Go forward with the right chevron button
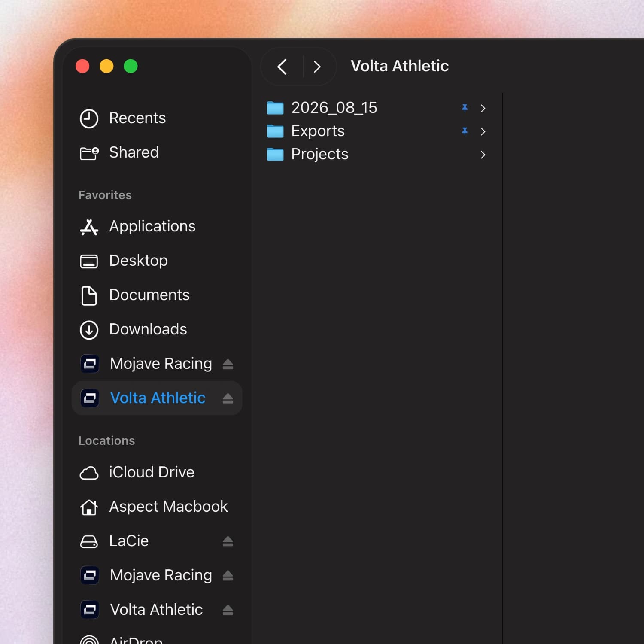The image size is (644, 644). (x=317, y=67)
